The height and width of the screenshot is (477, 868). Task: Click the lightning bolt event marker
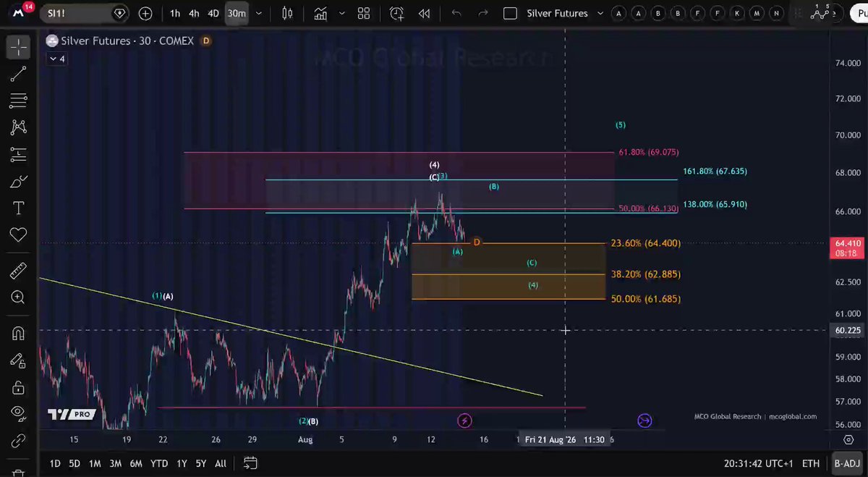(464, 421)
